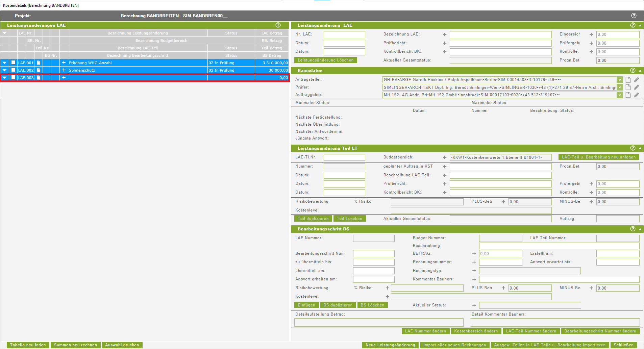Screen dimensions: 644x349
Task: Click plus icon in Sonnenschutz row
Action: (64, 70)
